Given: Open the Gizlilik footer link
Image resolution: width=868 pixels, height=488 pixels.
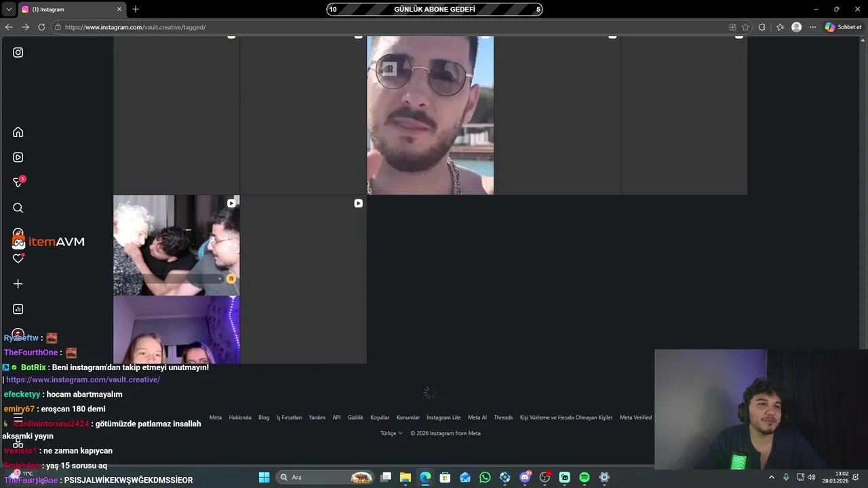Looking at the screenshot, I should [355, 418].
